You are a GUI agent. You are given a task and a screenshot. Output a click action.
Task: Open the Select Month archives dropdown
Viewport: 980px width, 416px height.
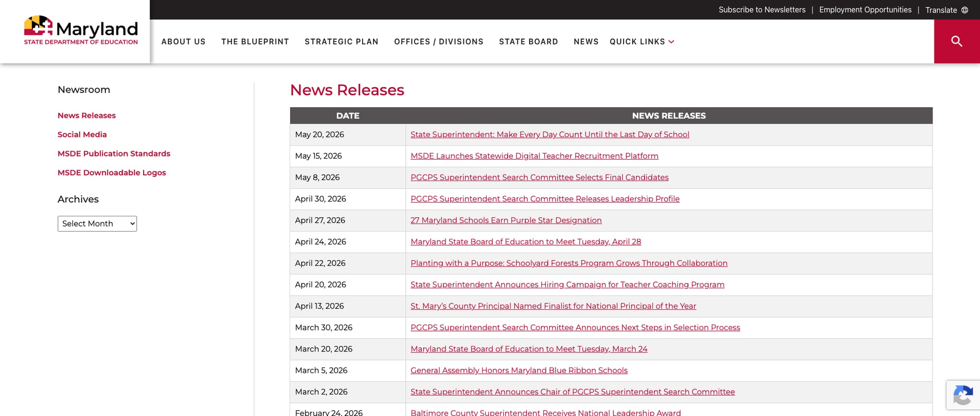click(x=97, y=224)
